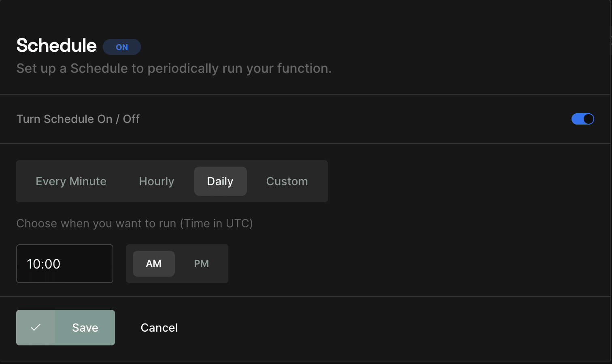Focus the 10:00 time input field

coord(65,264)
